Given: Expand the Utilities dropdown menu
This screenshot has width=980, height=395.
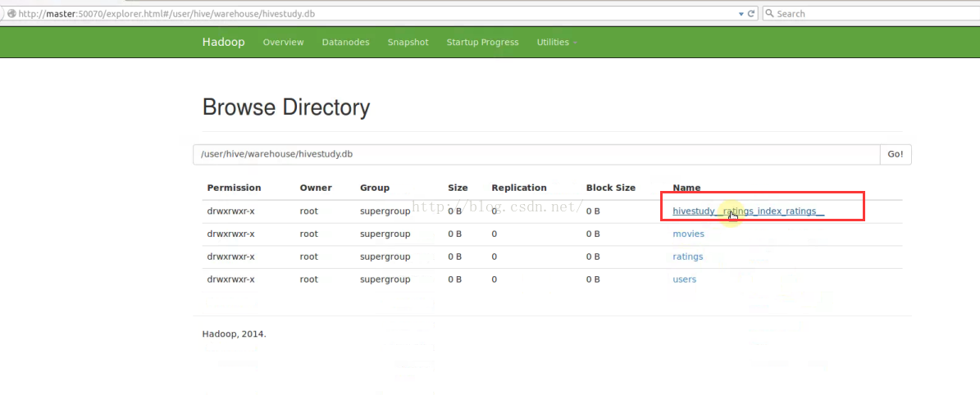Looking at the screenshot, I should (556, 42).
